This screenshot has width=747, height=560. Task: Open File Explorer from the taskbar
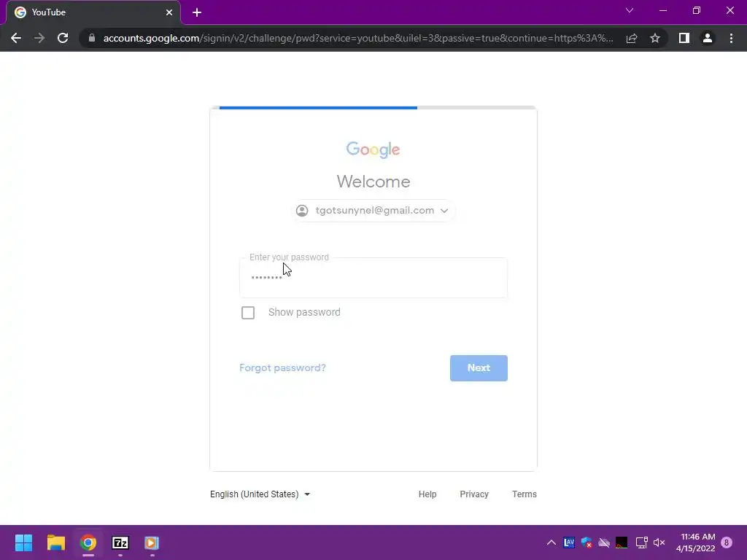click(x=55, y=542)
